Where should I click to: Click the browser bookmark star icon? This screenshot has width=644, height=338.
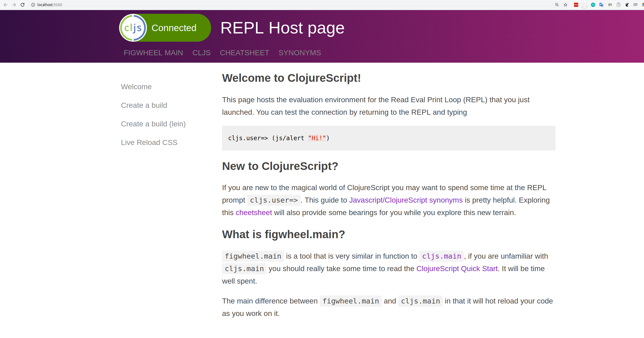tap(565, 5)
